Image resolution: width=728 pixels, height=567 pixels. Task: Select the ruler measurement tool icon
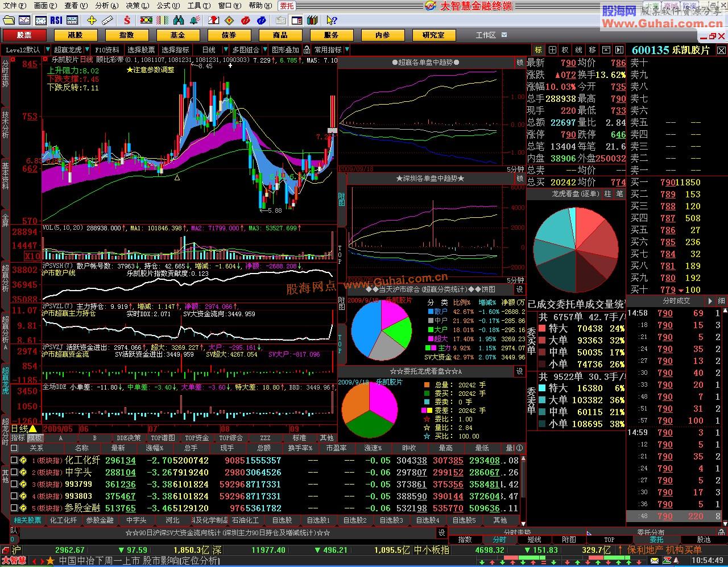[x=107, y=20]
